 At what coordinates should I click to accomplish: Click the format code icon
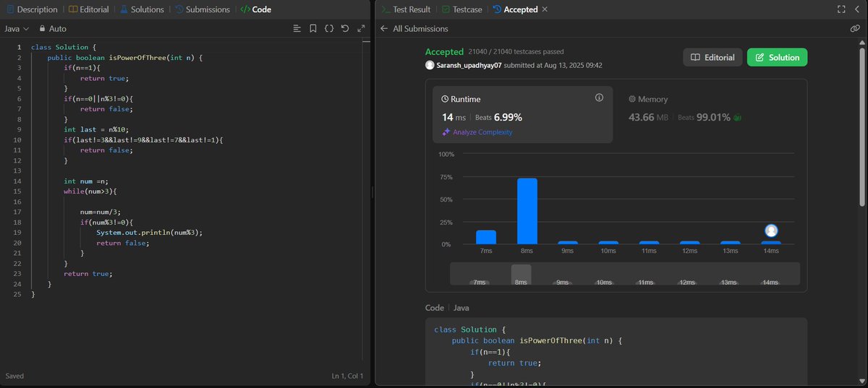click(297, 28)
